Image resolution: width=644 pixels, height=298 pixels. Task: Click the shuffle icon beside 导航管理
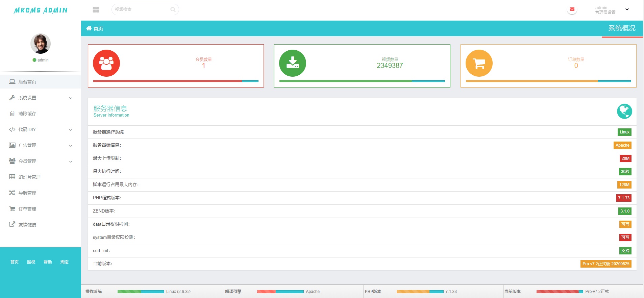coord(12,193)
